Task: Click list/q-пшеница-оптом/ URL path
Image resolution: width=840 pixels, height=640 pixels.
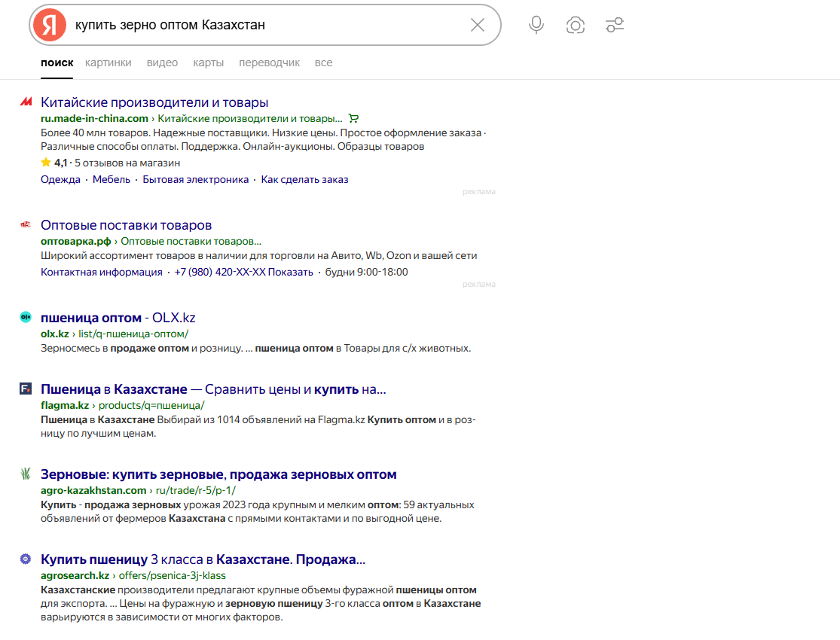Action: (x=133, y=334)
